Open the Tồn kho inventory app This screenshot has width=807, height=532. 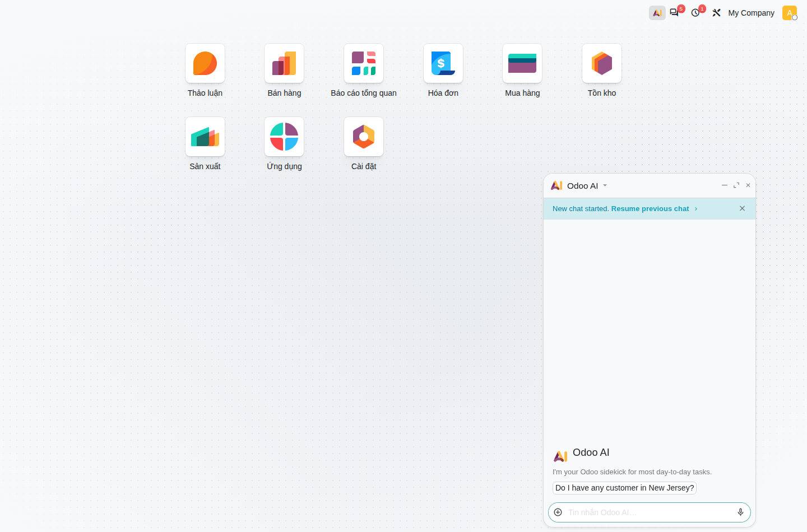click(x=602, y=63)
